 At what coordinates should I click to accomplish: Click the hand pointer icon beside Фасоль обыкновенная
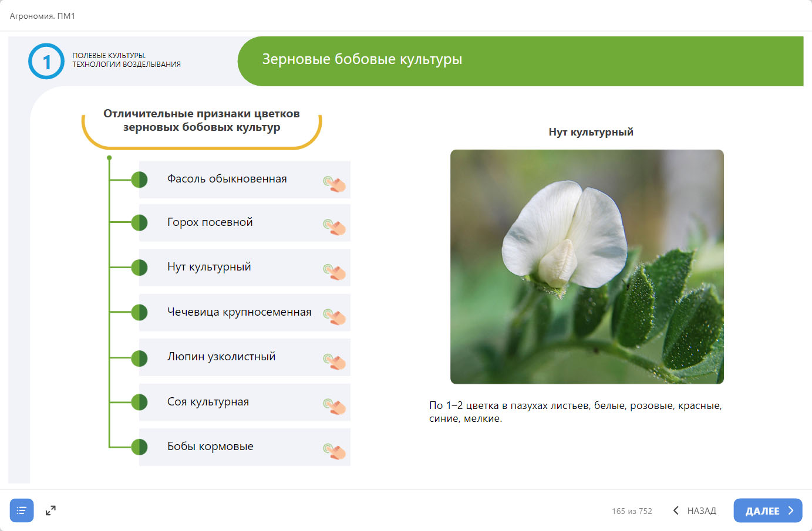(x=335, y=184)
